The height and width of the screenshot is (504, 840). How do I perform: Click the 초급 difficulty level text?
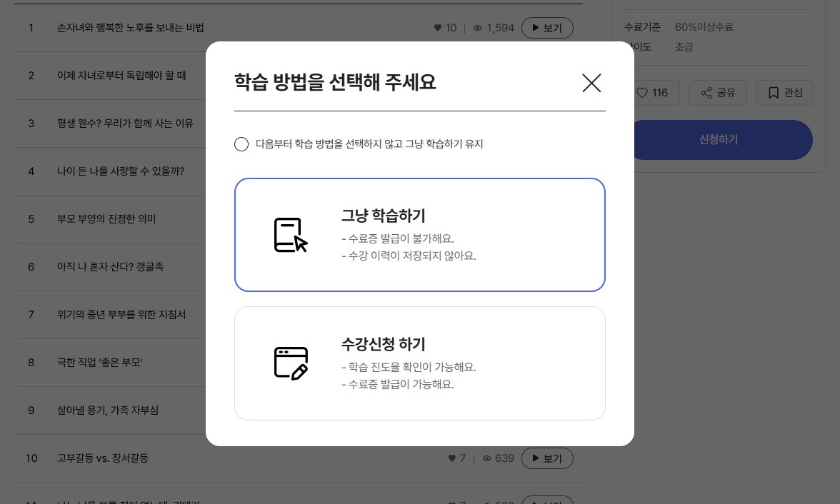pyautogui.click(x=684, y=47)
